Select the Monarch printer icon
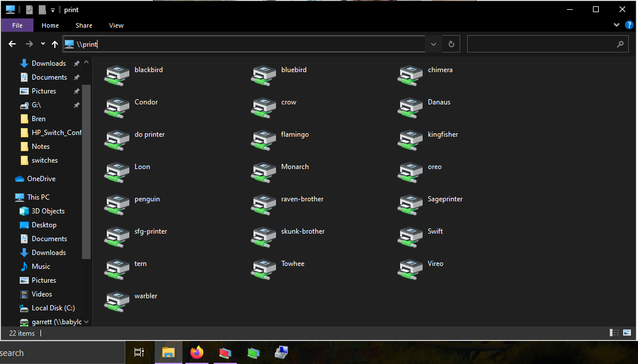 pyautogui.click(x=264, y=172)
